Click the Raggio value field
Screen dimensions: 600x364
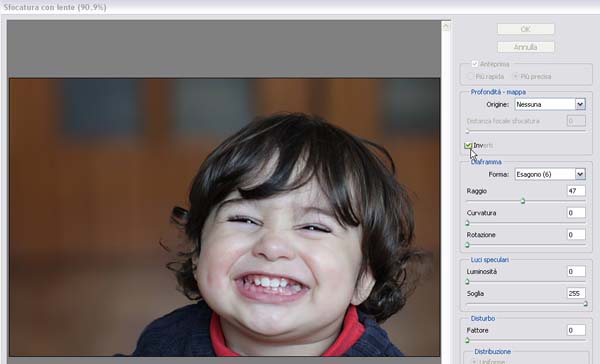coord(576,191)
